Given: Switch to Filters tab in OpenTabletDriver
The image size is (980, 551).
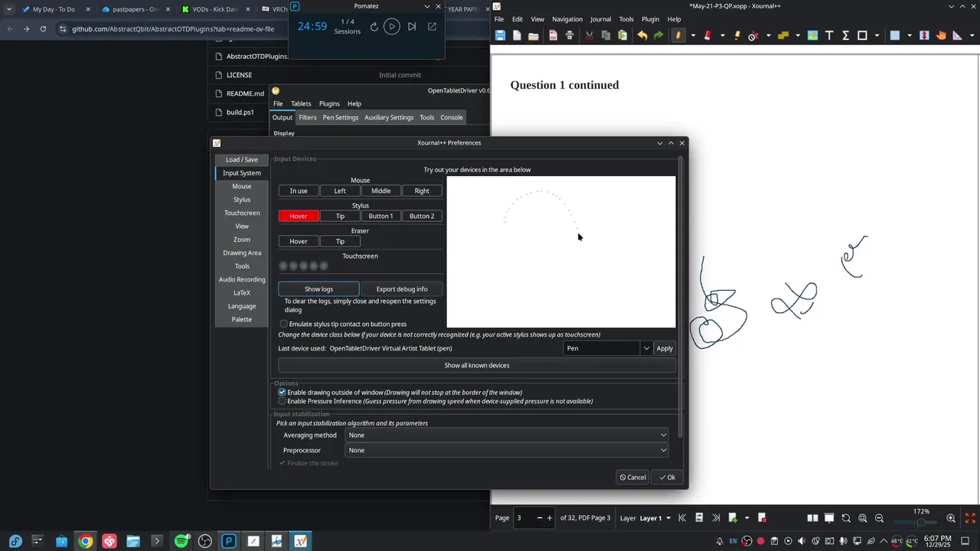Looking at the screenshot, I should (308, 117).
